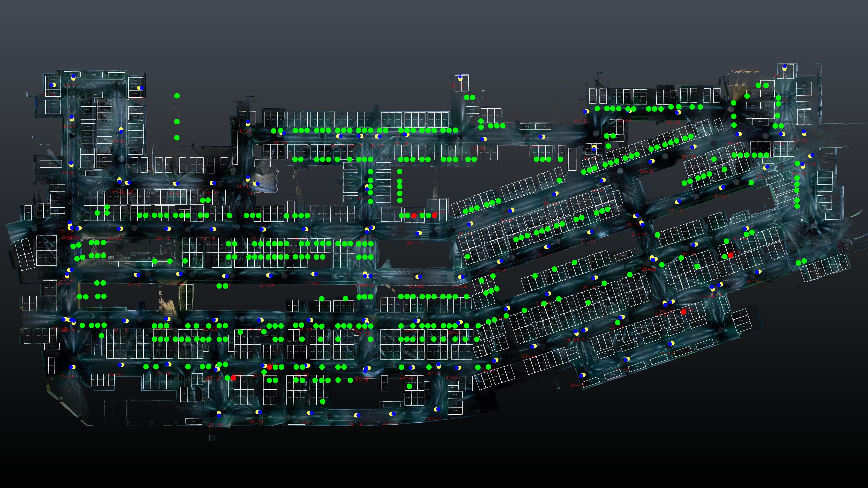The image size is (868, 488).
Task: Click parking space box GP-18
Action: 194,421
